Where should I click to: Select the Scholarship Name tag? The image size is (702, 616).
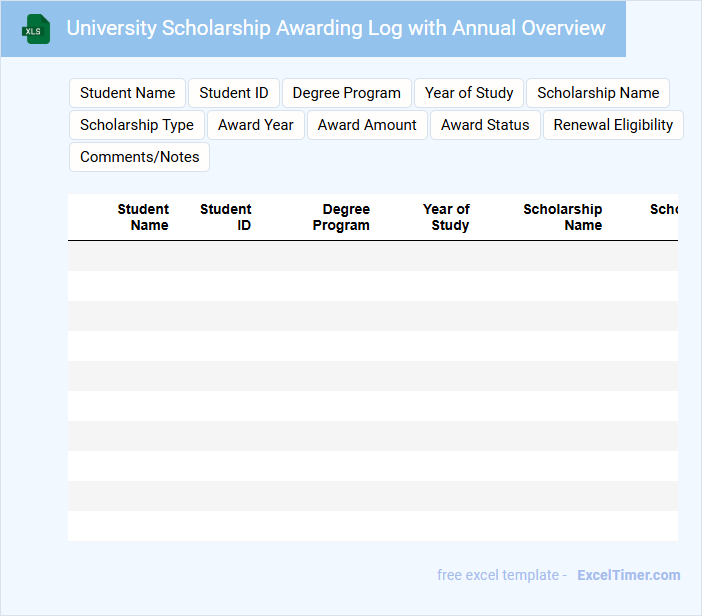598,93
